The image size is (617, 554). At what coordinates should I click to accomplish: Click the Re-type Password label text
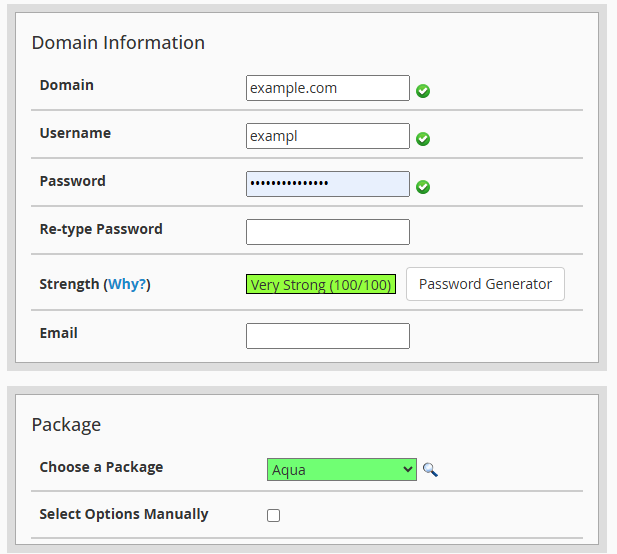pos(101,229)
